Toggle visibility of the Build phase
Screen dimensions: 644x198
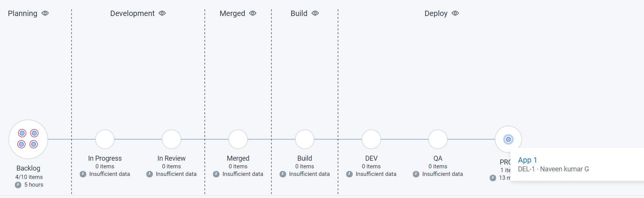coord(315,13)
